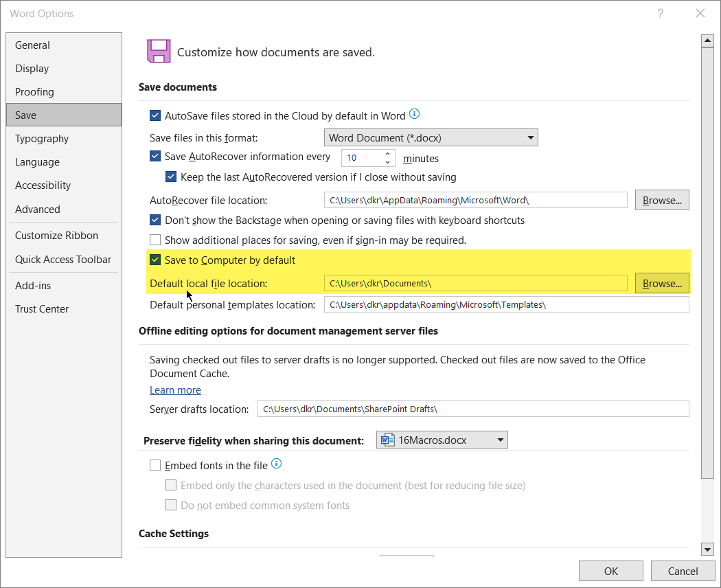721x588 pixels.
Task: Browse for Default local file location
Action: (x=662, y=284)
